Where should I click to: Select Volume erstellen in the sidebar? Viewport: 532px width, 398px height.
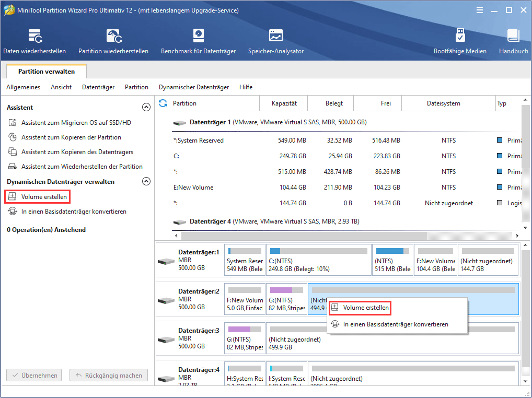[37, 196]
